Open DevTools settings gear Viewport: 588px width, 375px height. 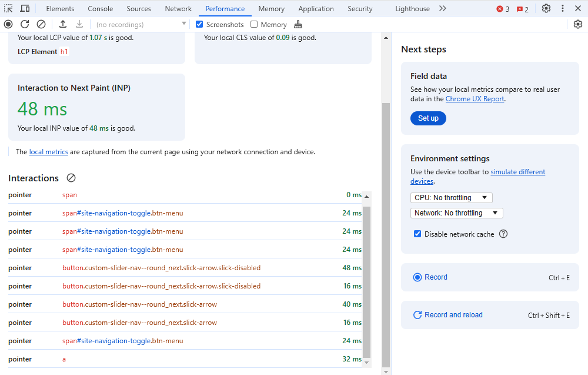546,8
